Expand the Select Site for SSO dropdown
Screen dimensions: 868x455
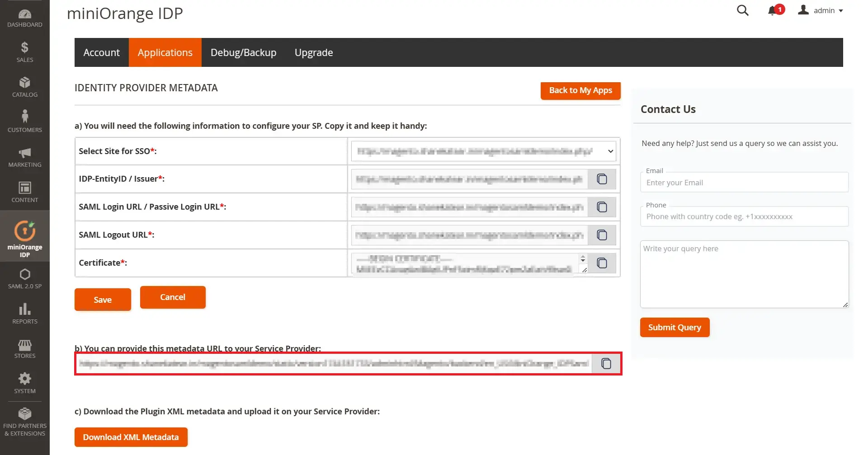pos(483,151)
